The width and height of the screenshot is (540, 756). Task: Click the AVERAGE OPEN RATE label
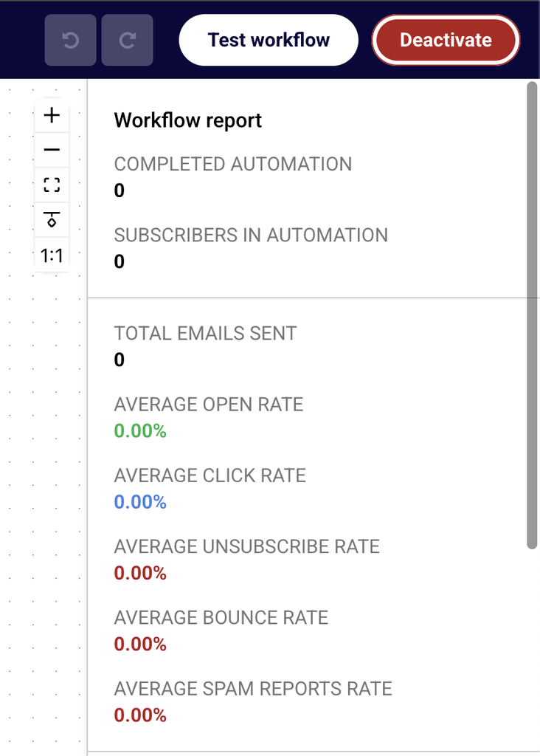[209, 405]
